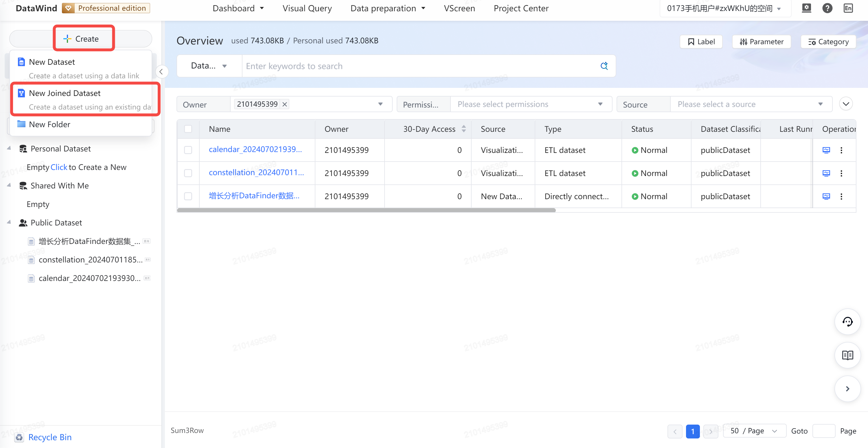Screen dimensions: 868x448
Task: Go to Project Center tab
Action: coord(521,8)
